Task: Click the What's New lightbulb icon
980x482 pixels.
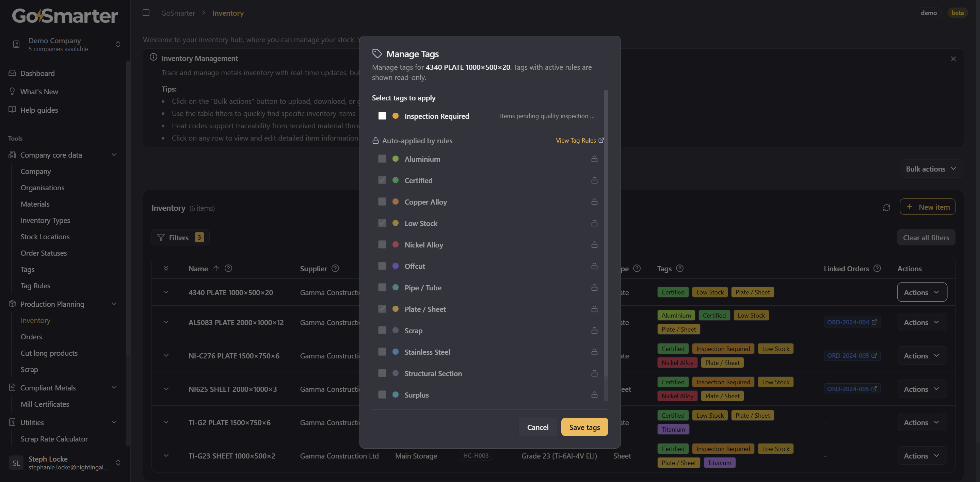Action: click(x=12, y=91)
